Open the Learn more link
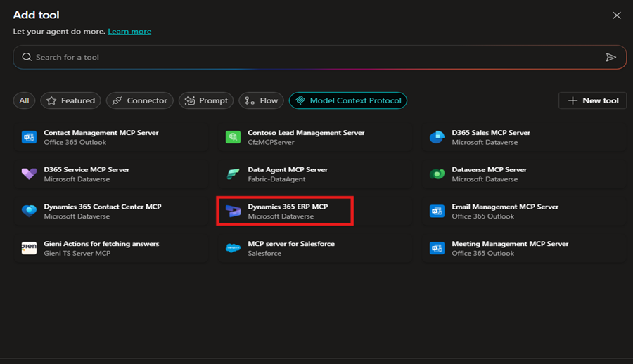 129,32
